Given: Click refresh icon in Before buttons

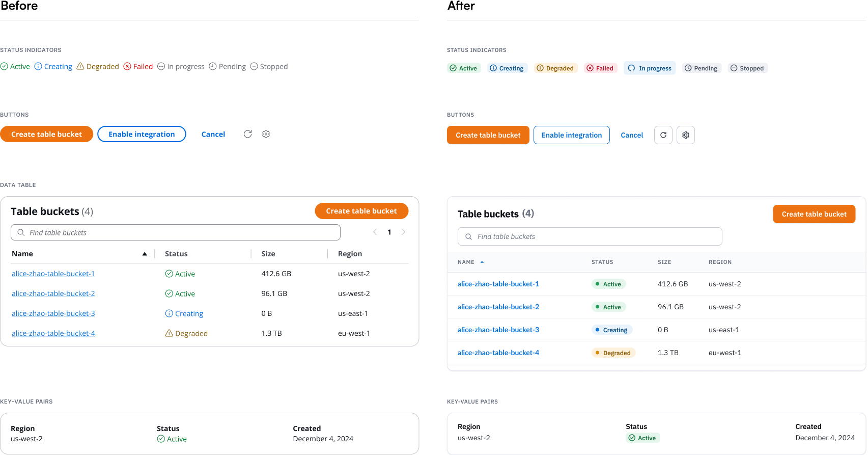Looking at the screenshot, I should (x=247, y=134).
